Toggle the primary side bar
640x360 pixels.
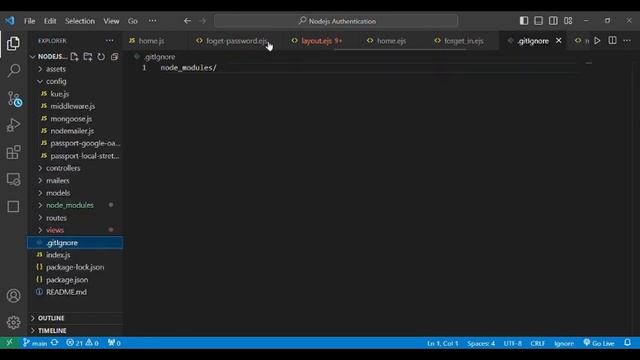(x=524, y=20)
